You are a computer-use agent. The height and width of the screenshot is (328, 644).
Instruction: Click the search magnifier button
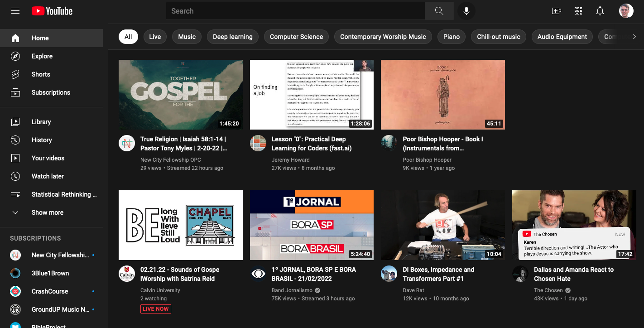coord(439,11)
